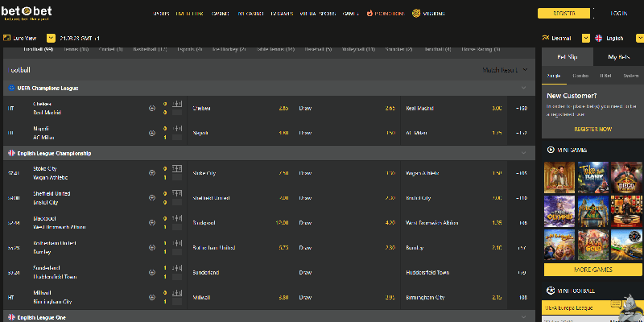The height and width of the screenshot is (322, 644).
Task: Click the yellow Register button
Action: pos(564,14)
